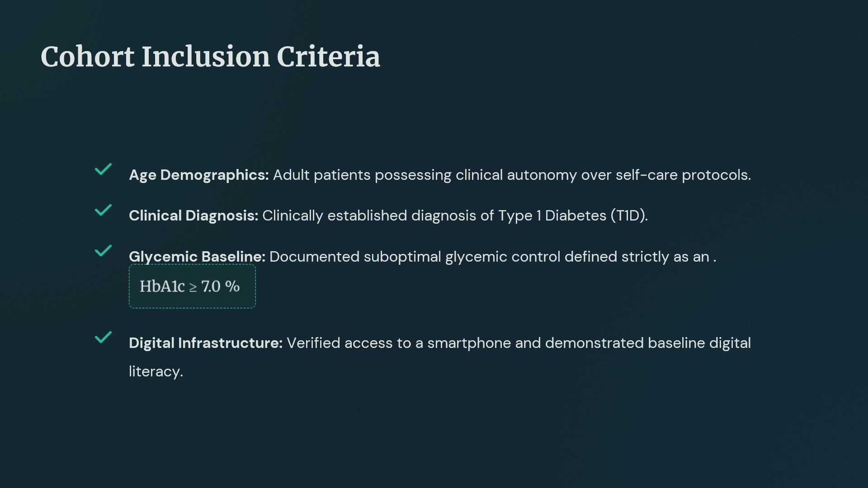Select the Cohort Inclusion Criteria title
The height and width of the screenshot is (488, 868).
pyautogui.click(x=210, y=57)
